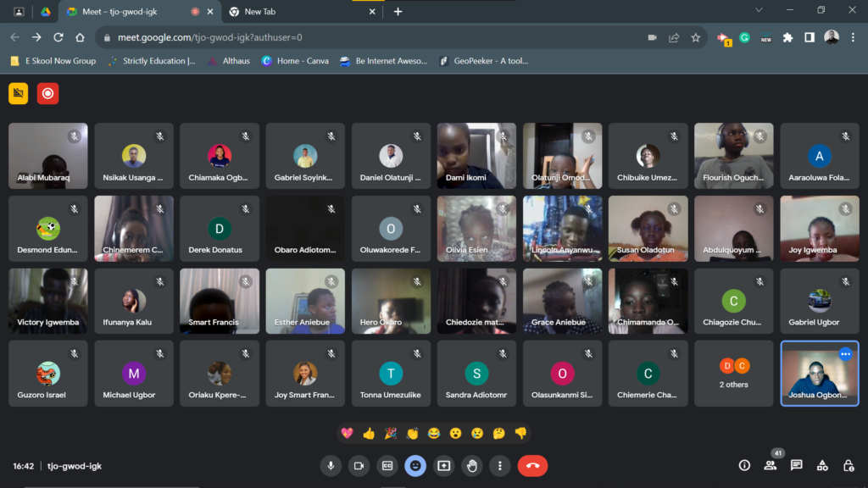
Task: Open the extensions puzzle icon
Action: (787, 37)
